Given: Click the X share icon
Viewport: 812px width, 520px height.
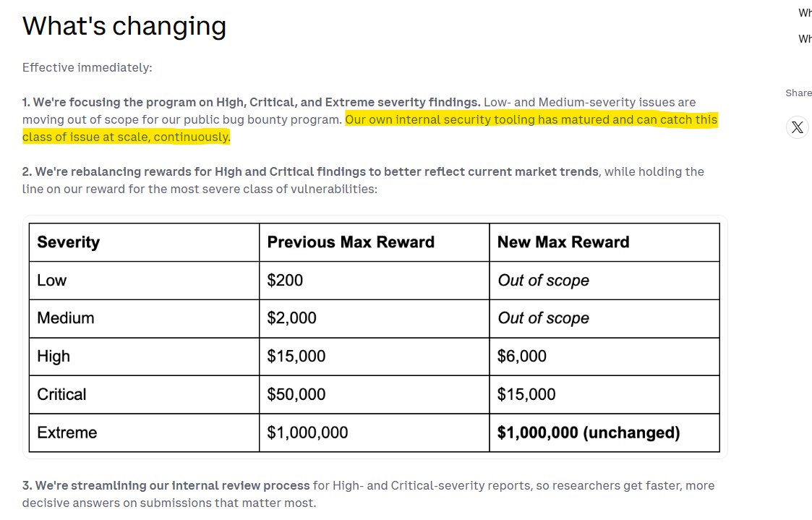Looking at the screenshot, I should coord(798,127).
